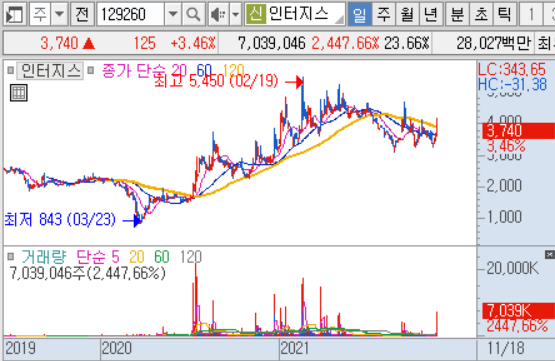
Task: Switch to second 초 chart period
Action: point(481,15)
